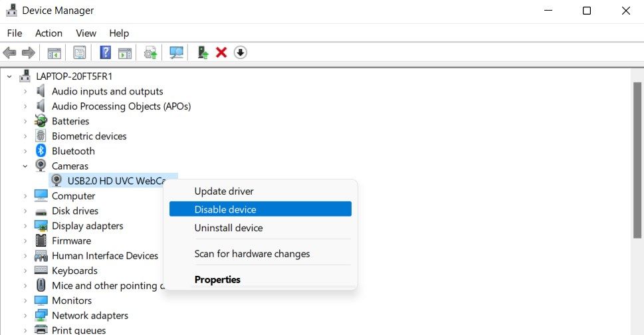Select Update driver in the context menu
This screenshot has height=335, width=644.
pyautogui.click(x=223, y=191)
